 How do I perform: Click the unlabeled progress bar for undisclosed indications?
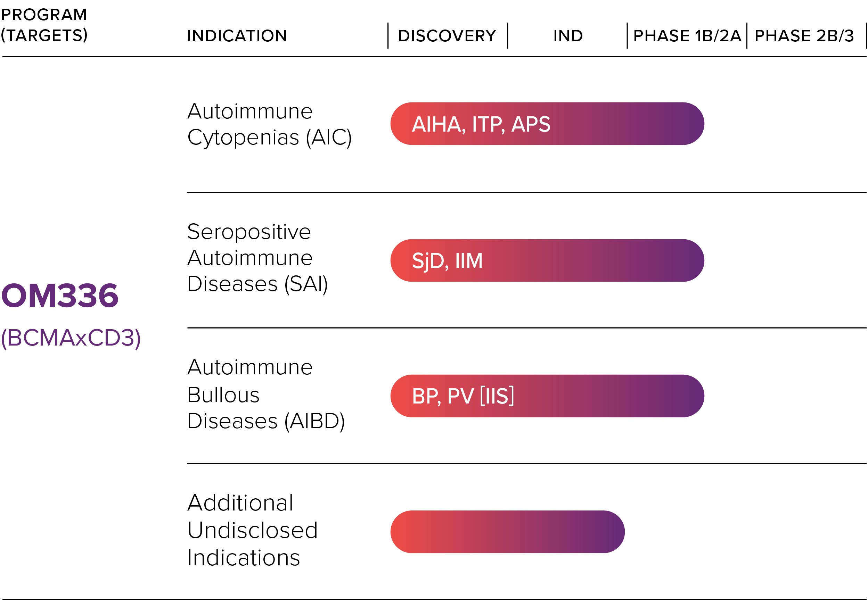click(507, 532)
